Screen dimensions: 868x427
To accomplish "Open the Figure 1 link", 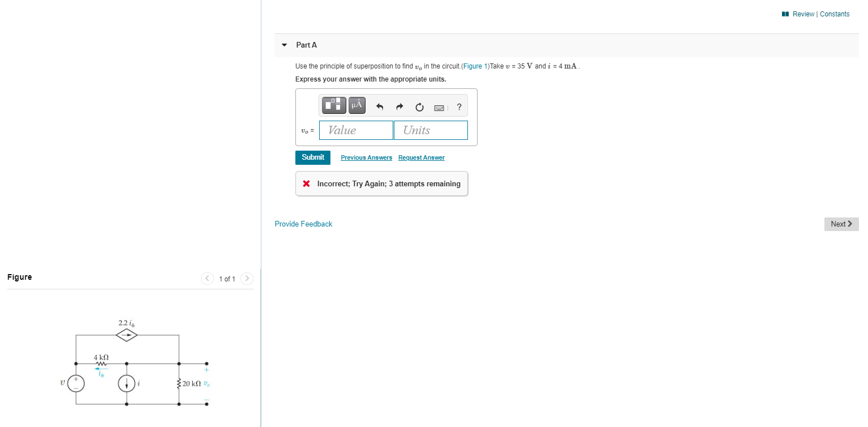I will [x=475, y=66].
